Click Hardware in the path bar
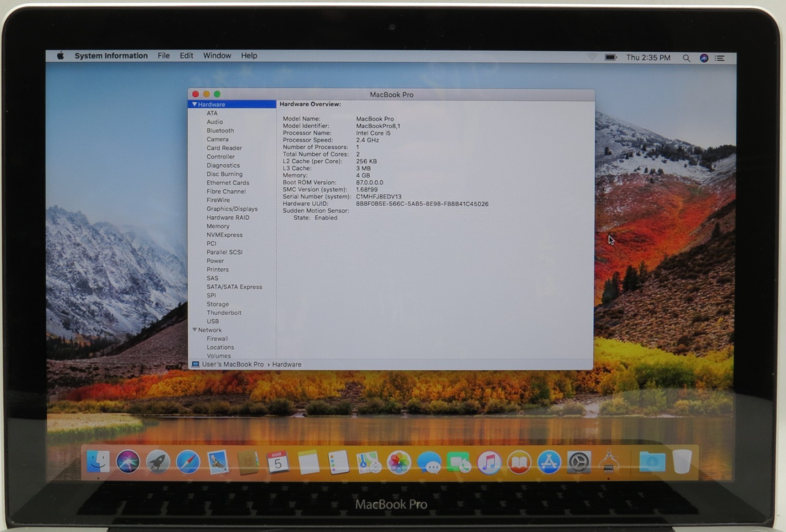The height and width of the screenshot is (532, 786). click(x=287, y=364)
